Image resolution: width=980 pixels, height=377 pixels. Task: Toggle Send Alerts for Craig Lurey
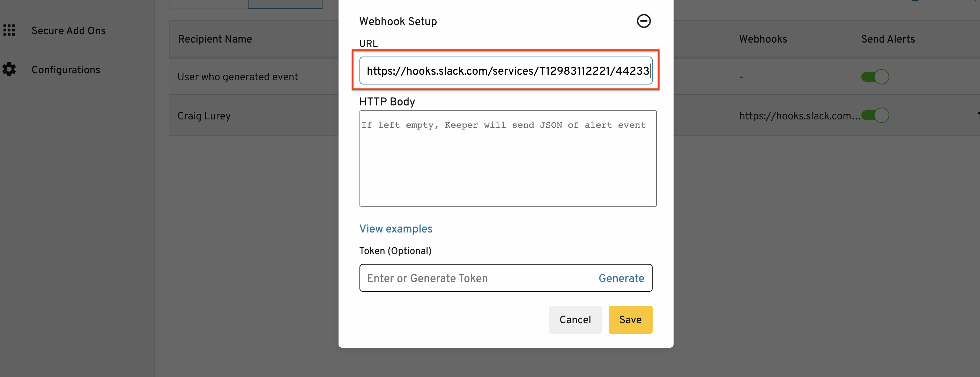tap(875, 115)
